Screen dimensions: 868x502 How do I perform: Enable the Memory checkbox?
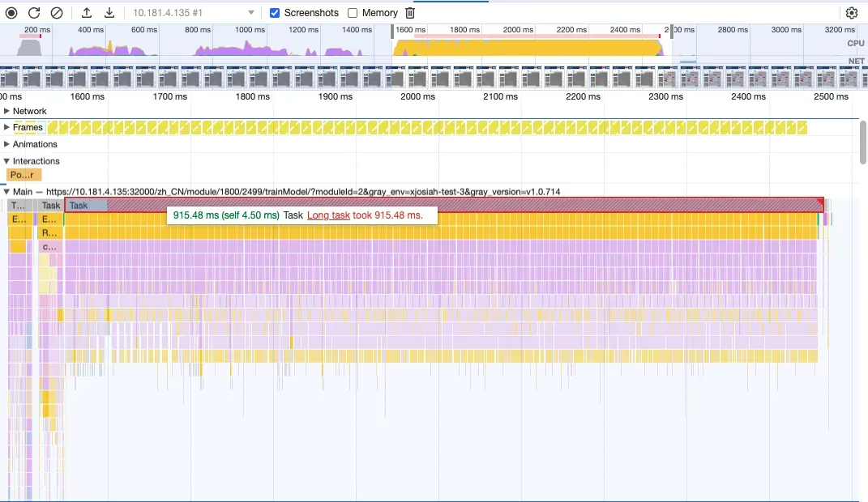[x=353, y=13]
